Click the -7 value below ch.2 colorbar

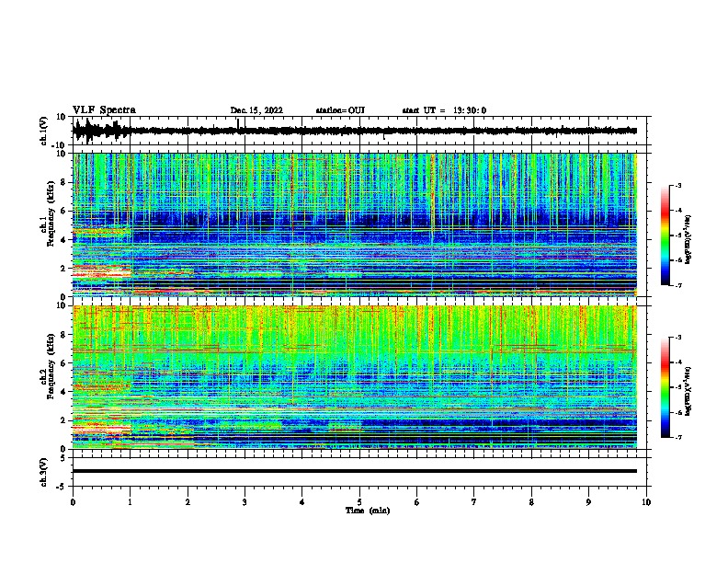click(677, 437)
